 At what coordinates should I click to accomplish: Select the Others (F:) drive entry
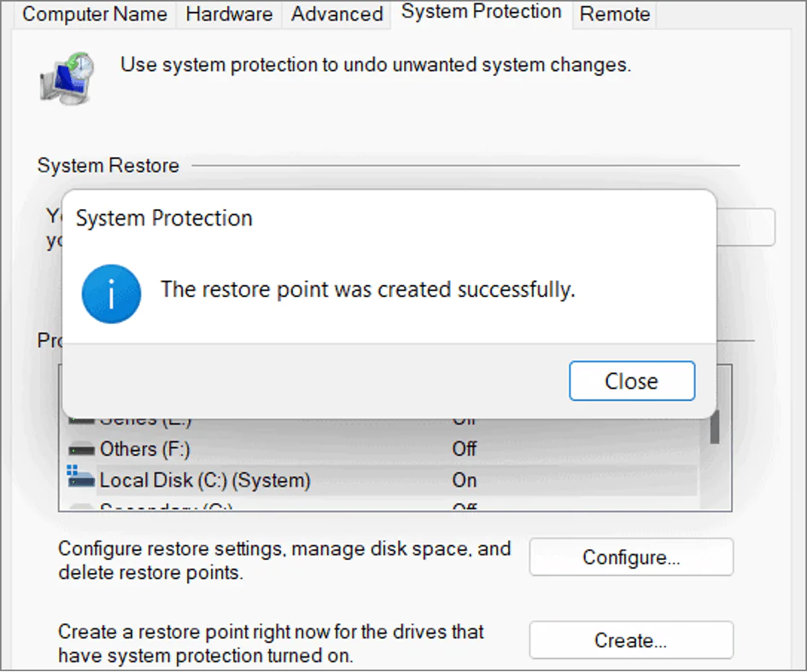click(144, 449)
